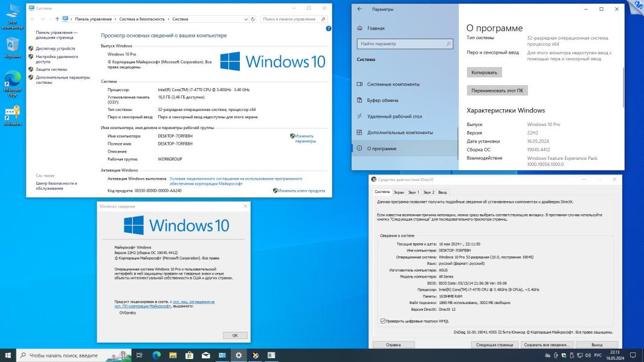
Task: Click 'Изменить параметры' link
Action: coord(305,139)
